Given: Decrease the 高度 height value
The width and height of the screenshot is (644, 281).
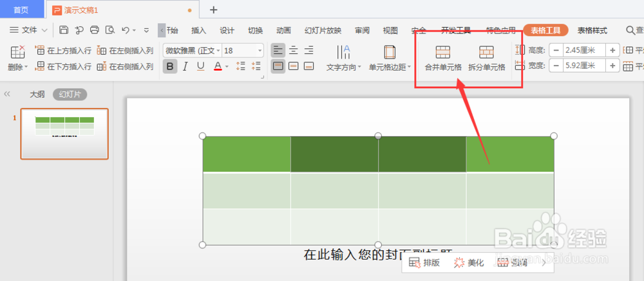Looking at the screenshot, I should coord(556,50).
